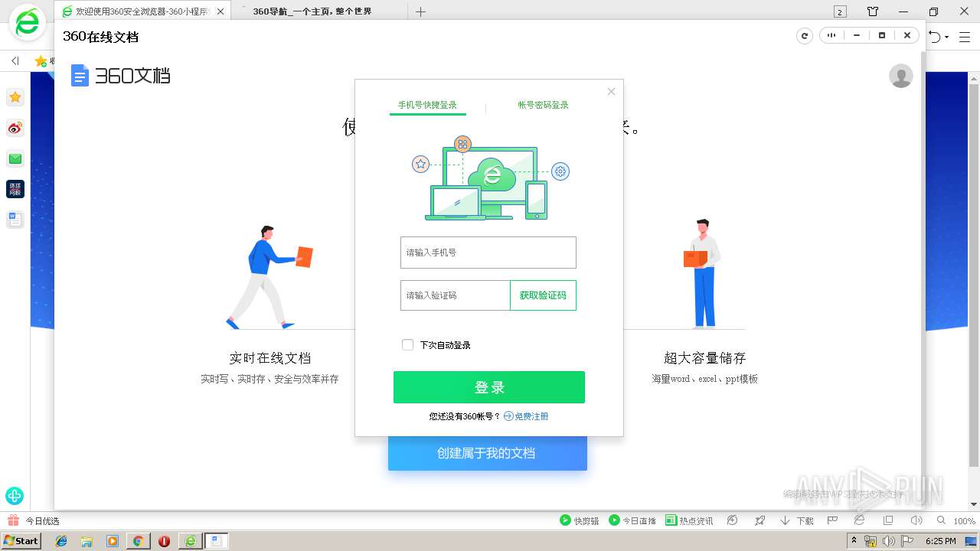Click the tab count box showing 2
Viewport: 980px width, 551px height.
pos(840,11)
